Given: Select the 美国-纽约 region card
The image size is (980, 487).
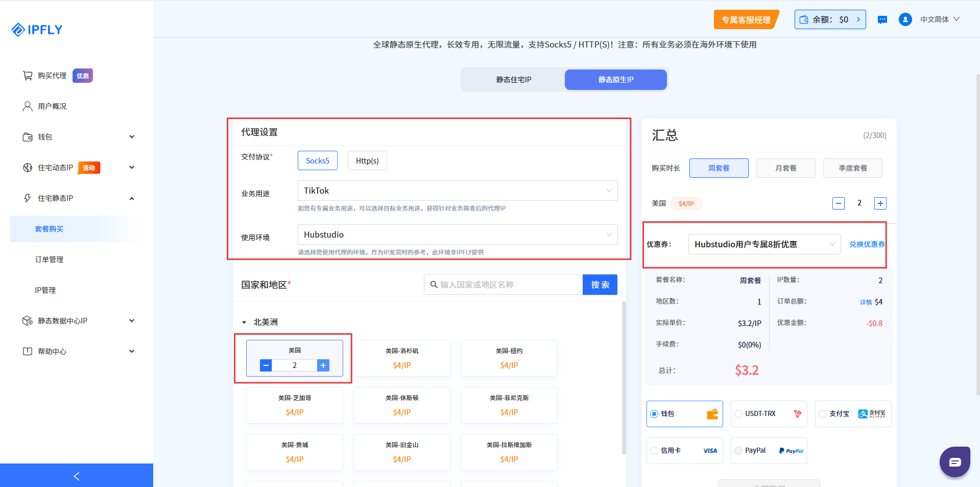Looking at the screenshot, I should click(509, 358).
